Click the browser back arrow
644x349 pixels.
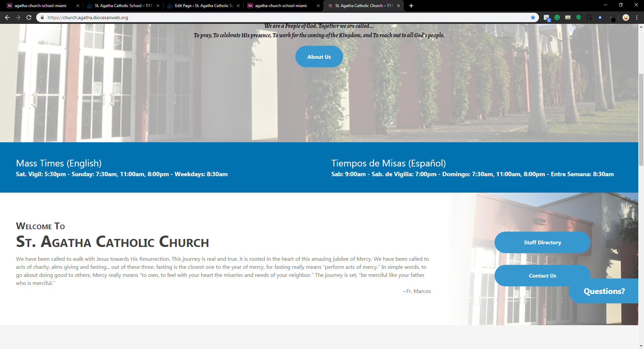coord(7,17)
